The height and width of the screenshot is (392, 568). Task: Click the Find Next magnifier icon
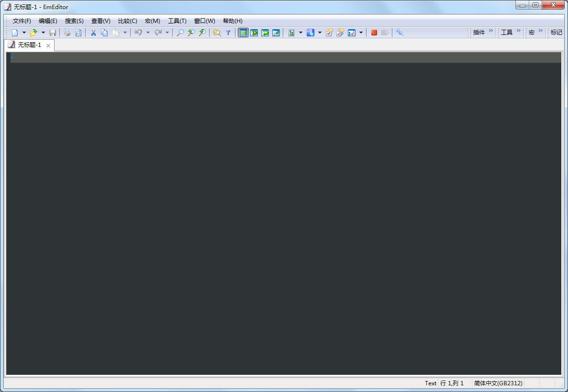[x=202, y=33]
